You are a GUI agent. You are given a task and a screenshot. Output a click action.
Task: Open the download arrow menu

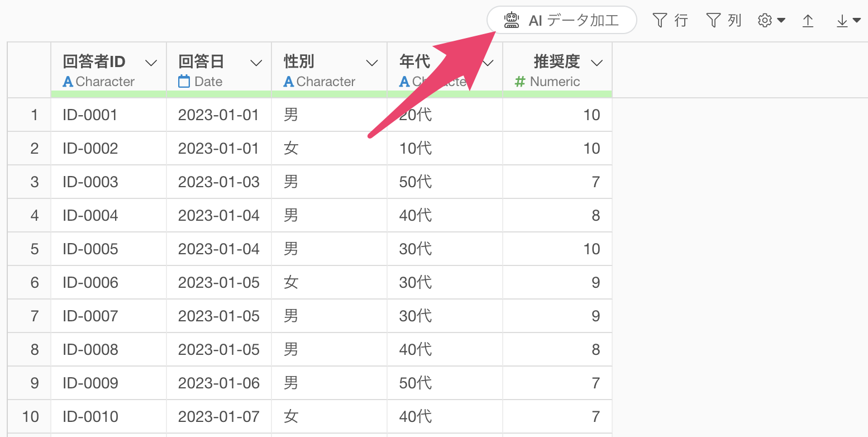click(848, 21)
